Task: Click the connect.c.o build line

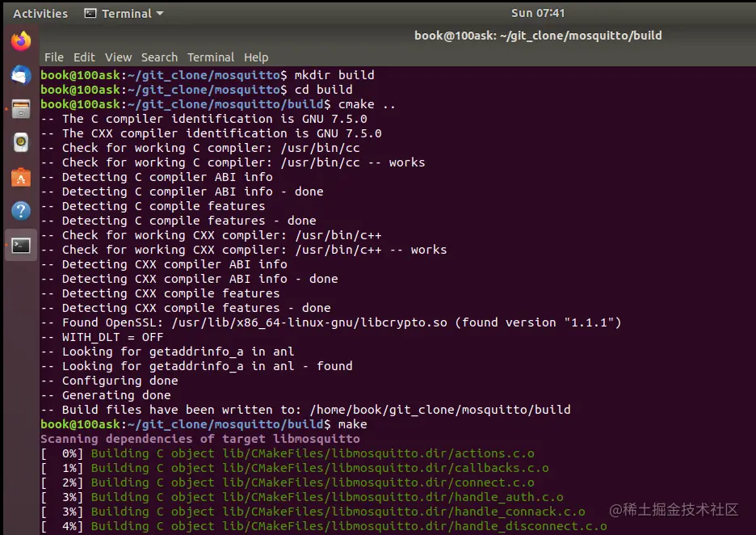Action: point(288,482)
